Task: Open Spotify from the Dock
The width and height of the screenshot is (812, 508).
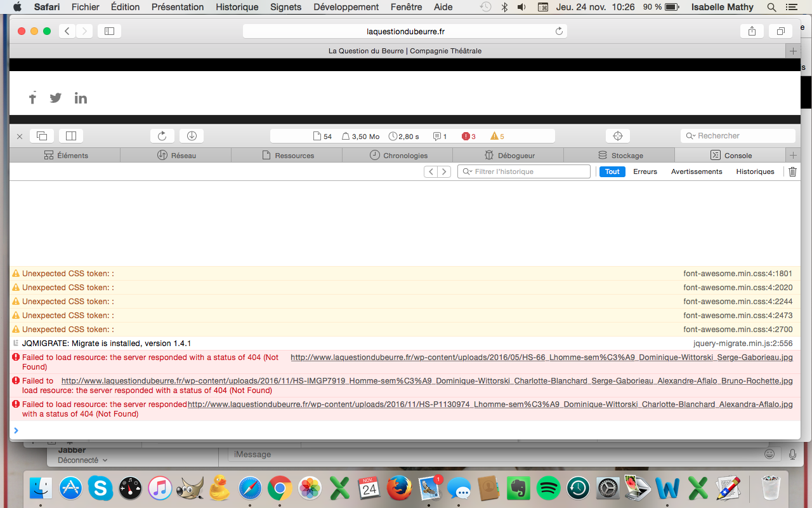Action: coord(548,488)
